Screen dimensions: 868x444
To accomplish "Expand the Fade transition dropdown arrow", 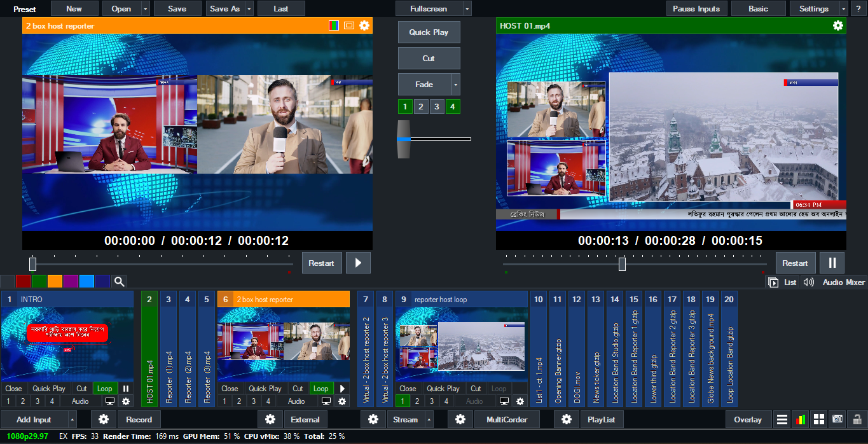I will (x=455, y=84).
